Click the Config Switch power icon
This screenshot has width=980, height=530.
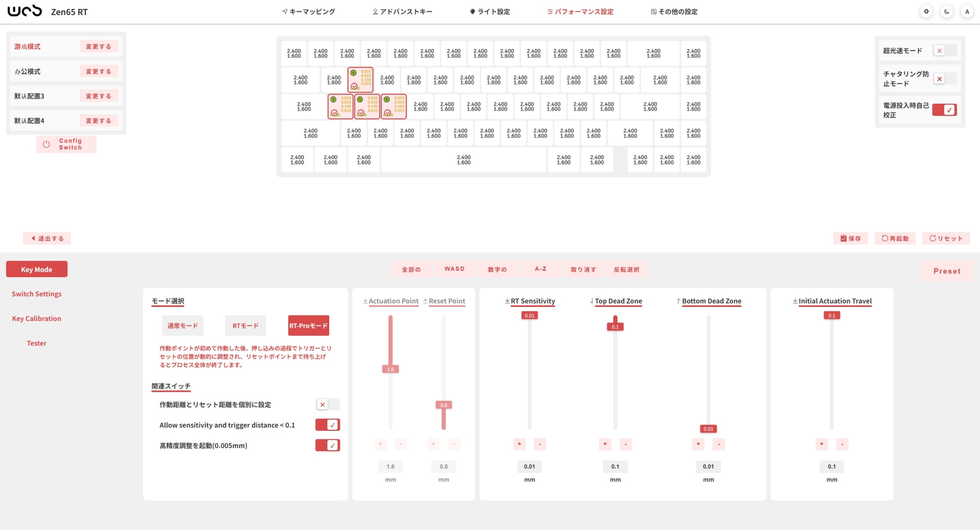tap(46, 144)
